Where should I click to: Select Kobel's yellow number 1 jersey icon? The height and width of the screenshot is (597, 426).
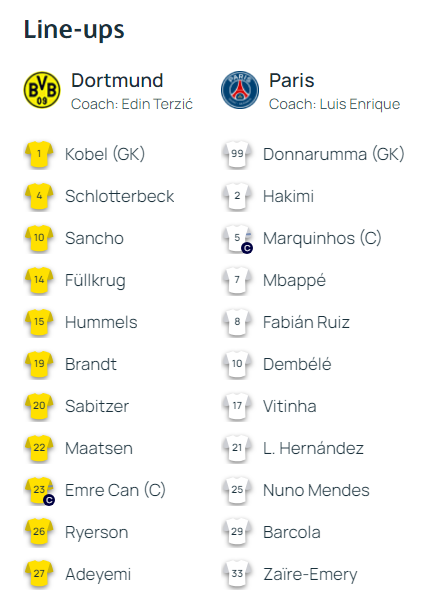click(x=39, y=154)
